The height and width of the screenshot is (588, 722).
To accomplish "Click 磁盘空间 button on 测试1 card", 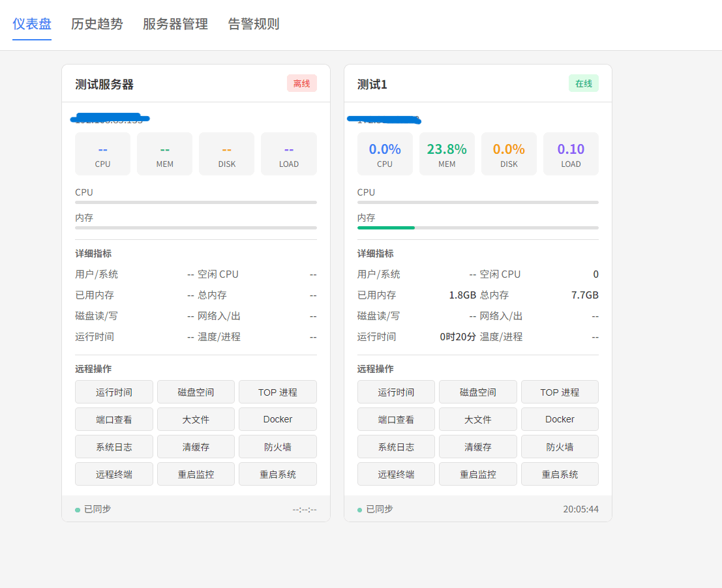I will [478, 392].
